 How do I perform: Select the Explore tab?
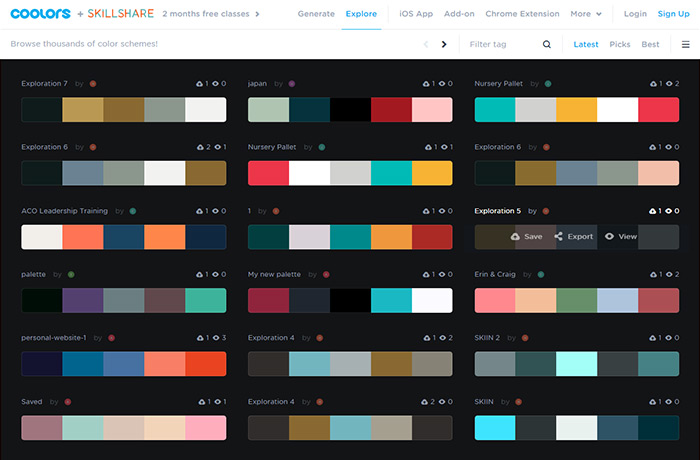pos(361,14)
